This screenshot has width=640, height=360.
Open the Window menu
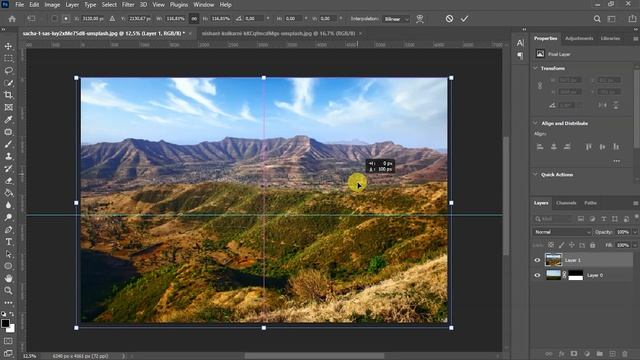pyautogui.click(x=203, y=5)
